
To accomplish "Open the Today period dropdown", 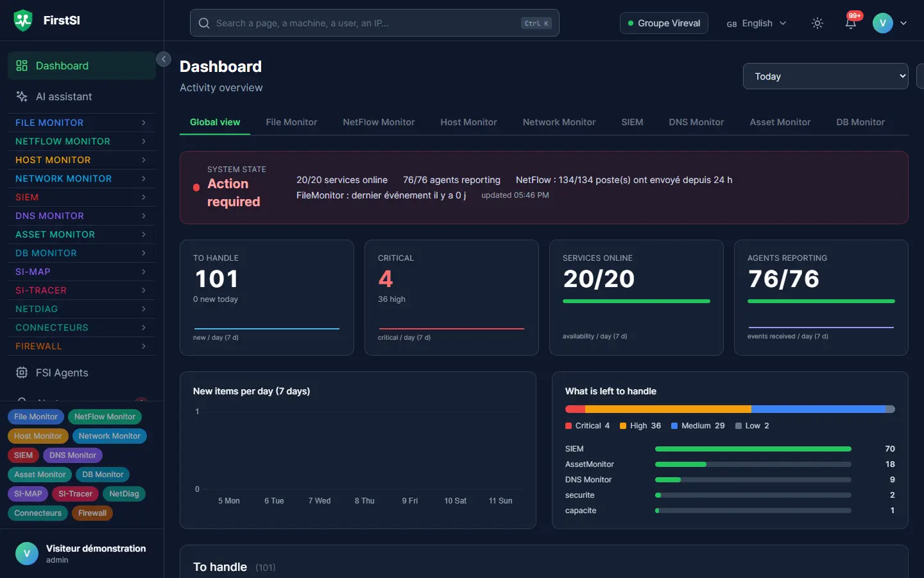I will click(826, 76).
